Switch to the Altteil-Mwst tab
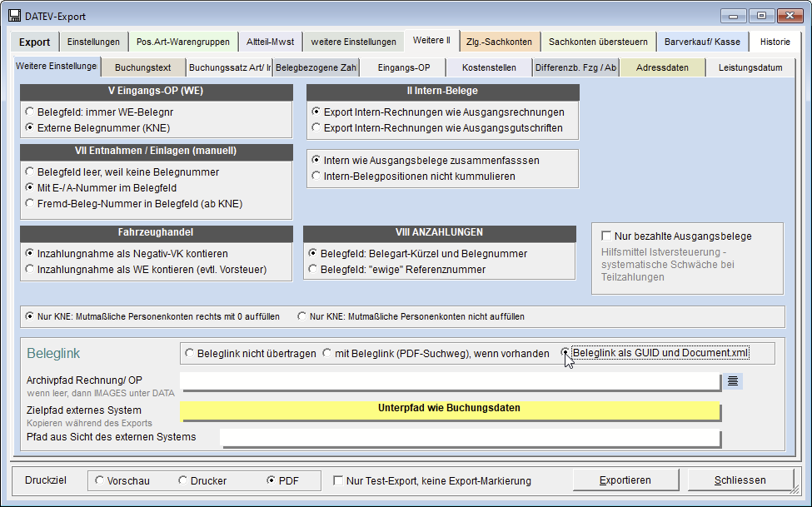This screenshot has width=812, height=507. [271, 42]
